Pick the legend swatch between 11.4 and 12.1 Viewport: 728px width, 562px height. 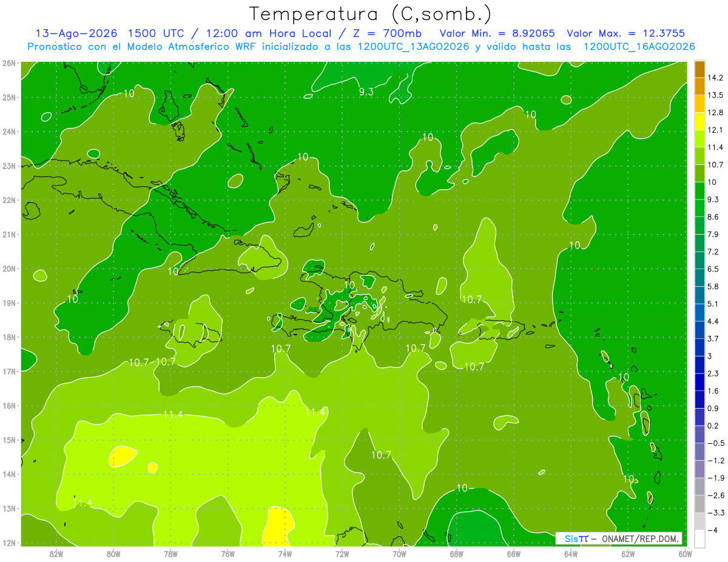(x=699, y=138)
